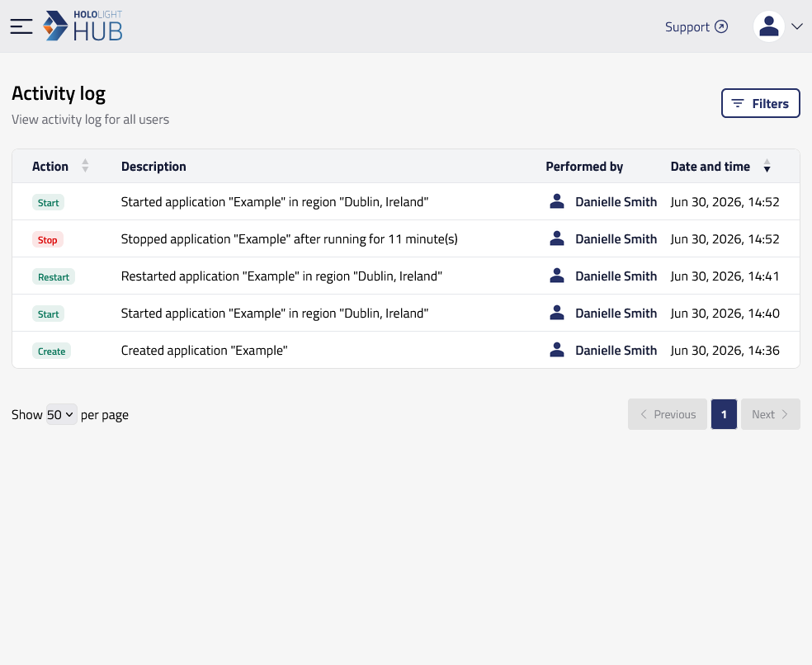Open the Support external link
The image size is (812, 665).
(696, 27)
